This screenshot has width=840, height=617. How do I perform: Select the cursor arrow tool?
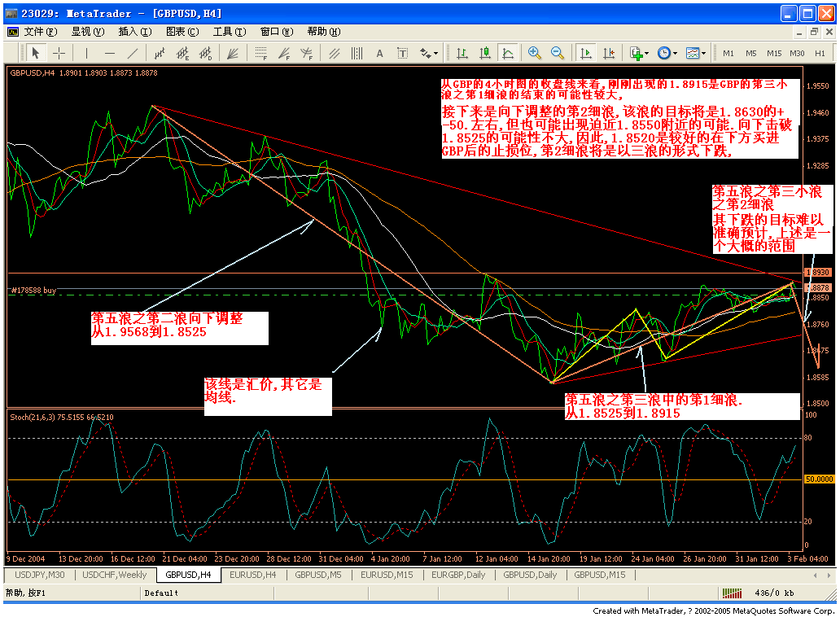[36, 53]
